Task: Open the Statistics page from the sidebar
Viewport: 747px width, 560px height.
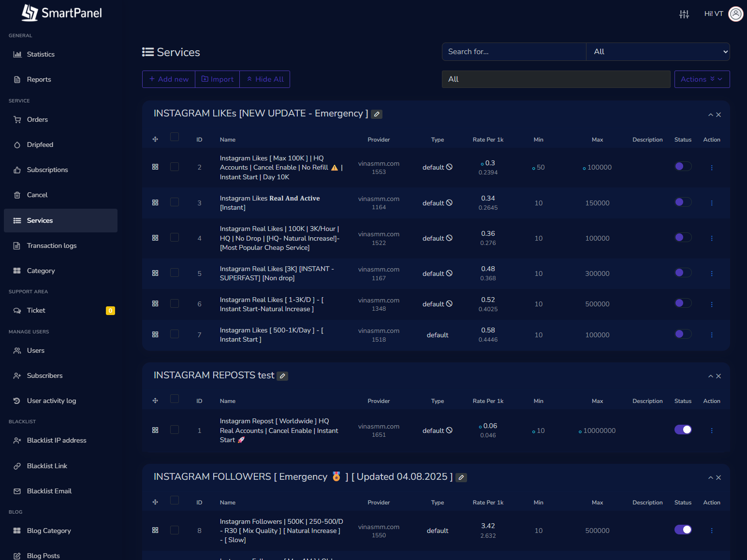Action: tap(41, 54)
